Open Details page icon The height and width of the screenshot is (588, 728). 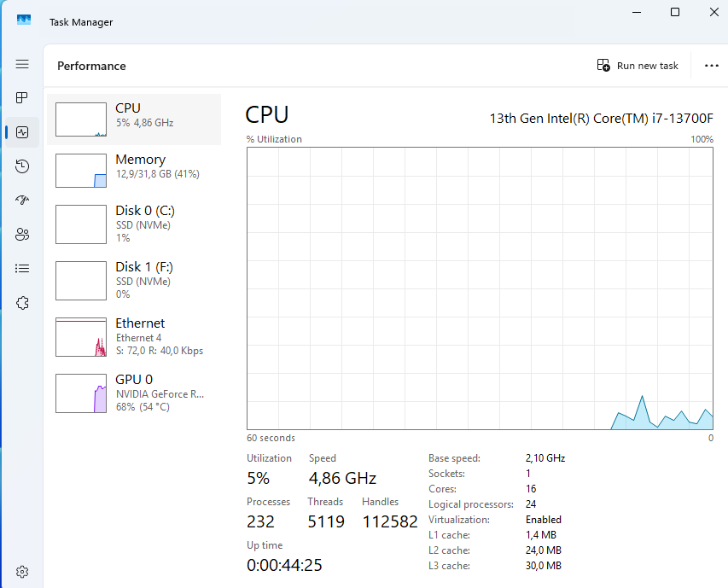pos(22,268)
